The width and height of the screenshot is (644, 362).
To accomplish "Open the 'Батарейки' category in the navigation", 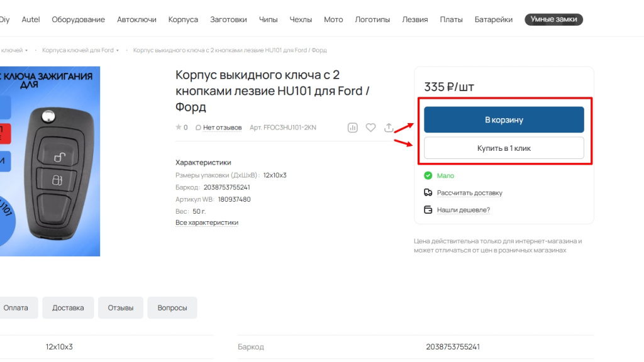I will pyautogui.click(x=494, y=19).
